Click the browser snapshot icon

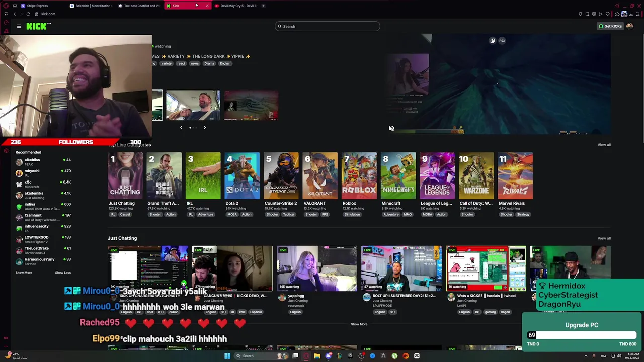tap(587, 14)
